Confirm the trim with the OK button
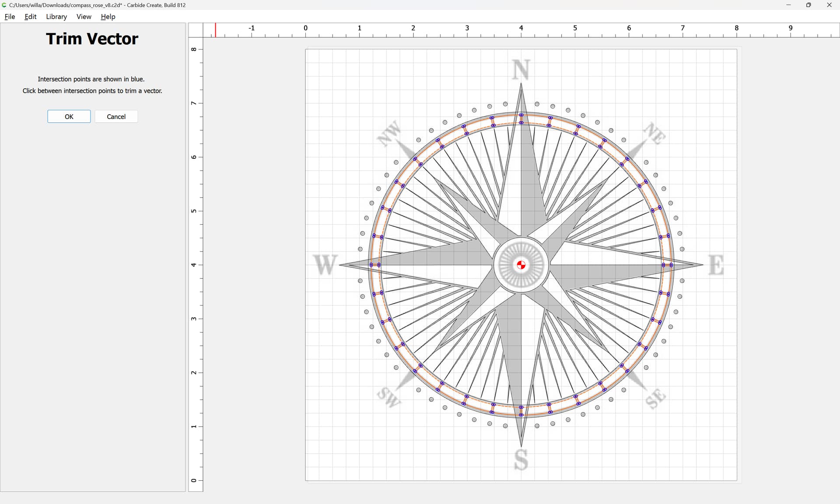This screenshot has width=840, height=504. point(69,116)
